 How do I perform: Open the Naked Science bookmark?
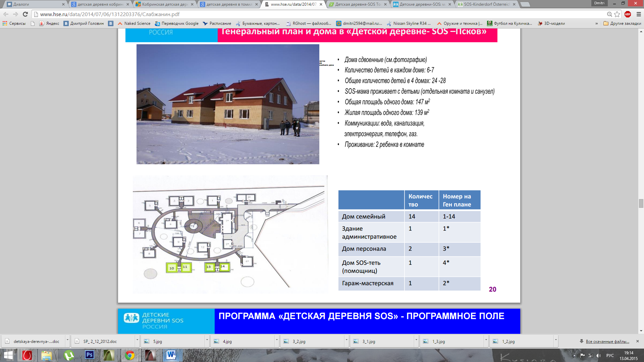click(x=134, y=23)
